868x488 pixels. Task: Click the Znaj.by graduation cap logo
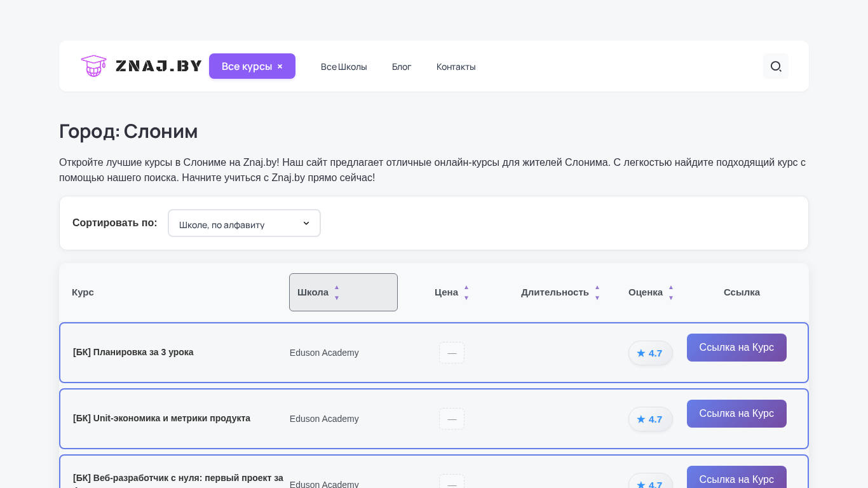tap(93, 66)
